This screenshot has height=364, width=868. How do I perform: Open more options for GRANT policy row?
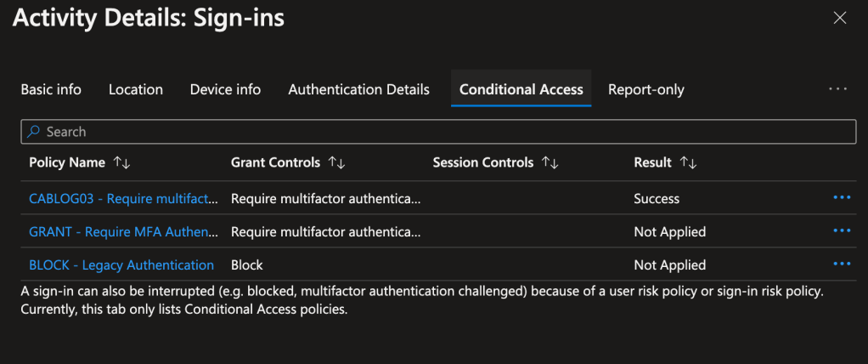(x=842, y=231)
